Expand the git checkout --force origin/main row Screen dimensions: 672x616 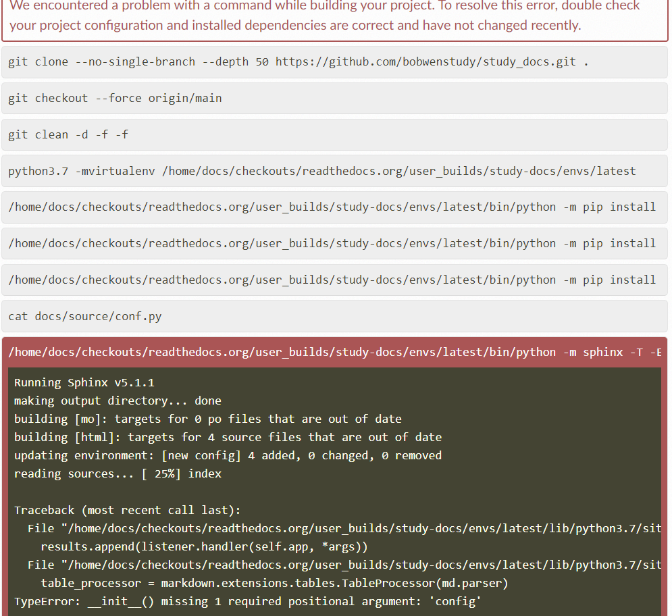[335, 99]
